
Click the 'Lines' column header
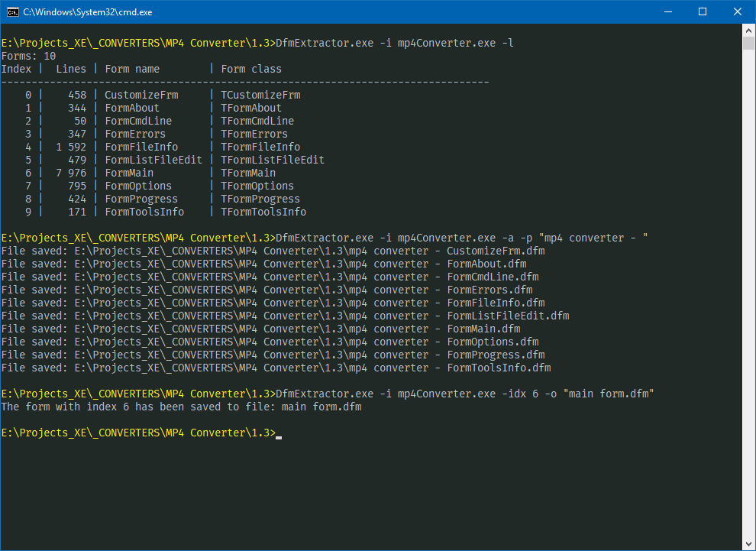coord(71,69)
